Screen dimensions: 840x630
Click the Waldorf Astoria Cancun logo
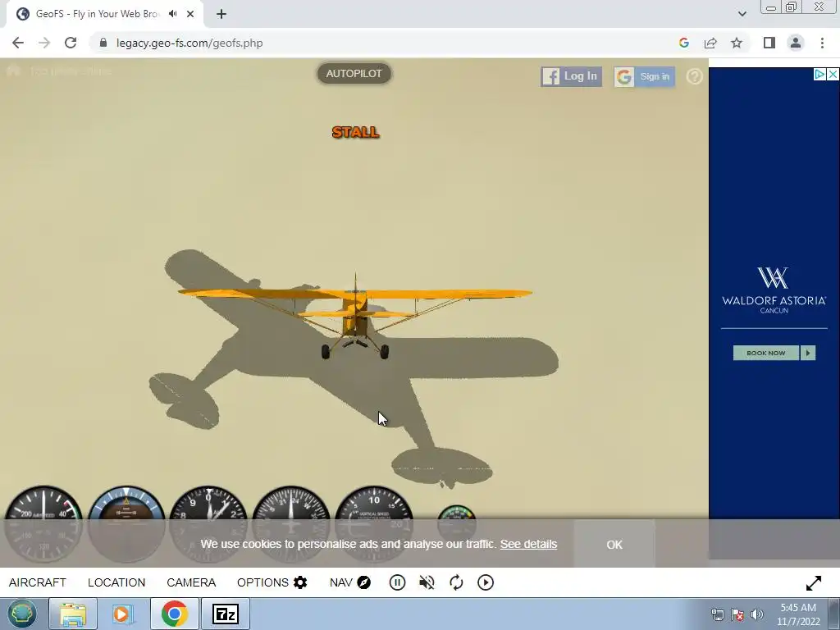pyautogui.click(x=774, y=290)
